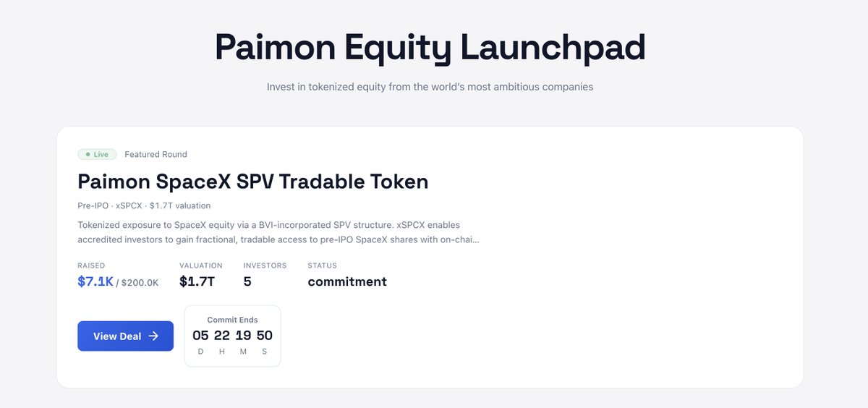Click the days counter showing 05

200,335
